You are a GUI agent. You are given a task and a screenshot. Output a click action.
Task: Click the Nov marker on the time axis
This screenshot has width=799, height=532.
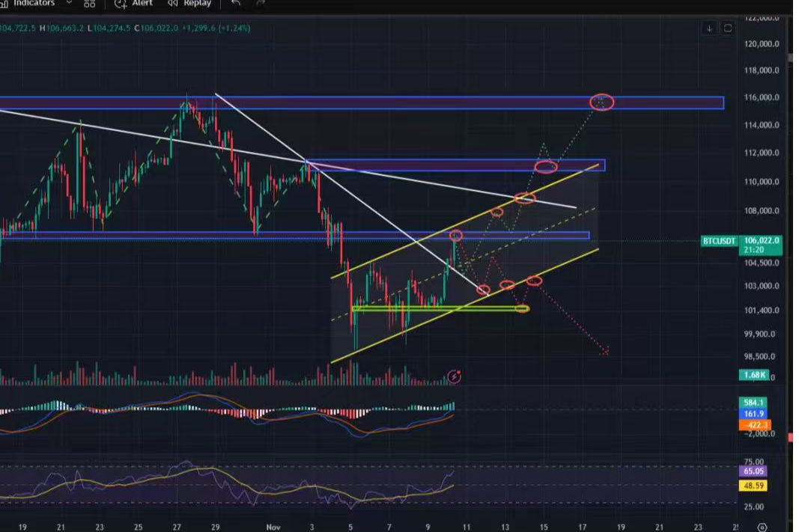coord(273,527)
